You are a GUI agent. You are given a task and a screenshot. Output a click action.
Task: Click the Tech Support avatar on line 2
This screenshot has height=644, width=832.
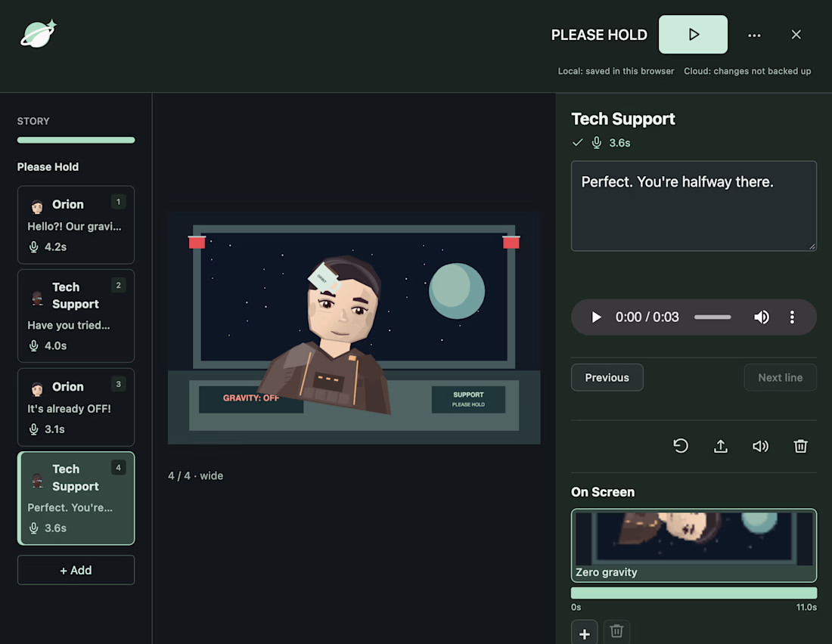[37, 298]
